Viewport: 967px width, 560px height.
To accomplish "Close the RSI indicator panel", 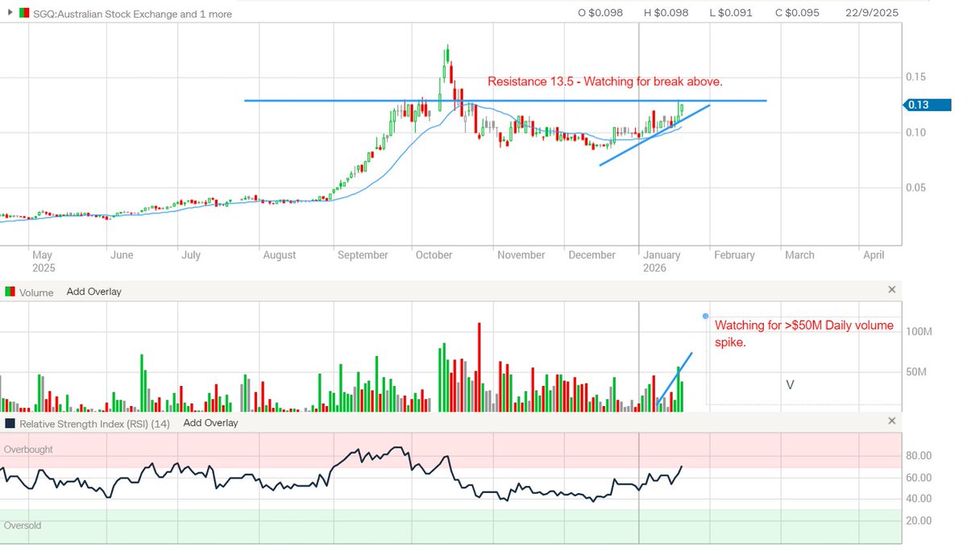I will coord(892,421).
